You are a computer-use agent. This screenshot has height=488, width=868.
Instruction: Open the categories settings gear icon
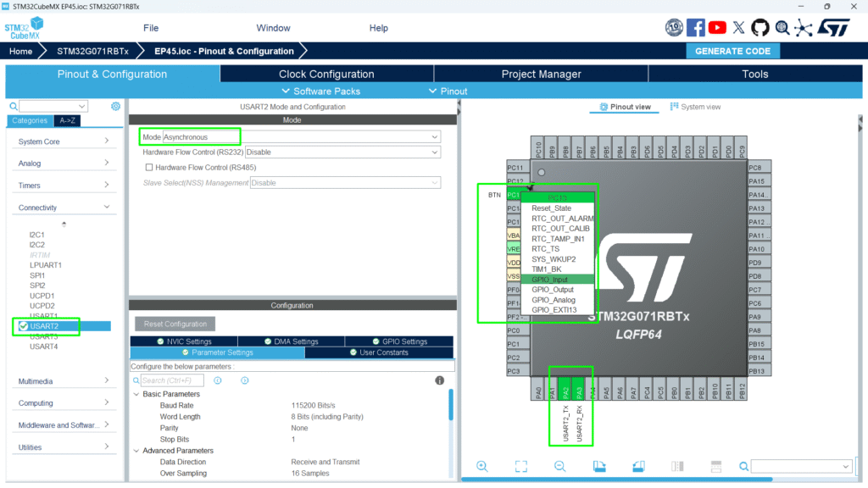point(116,106)
